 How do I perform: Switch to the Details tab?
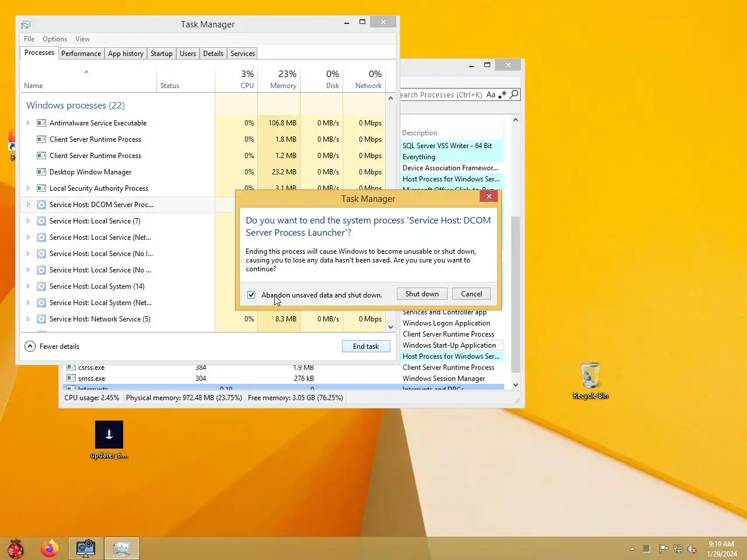pyautogui.click(x=213, y=54)
